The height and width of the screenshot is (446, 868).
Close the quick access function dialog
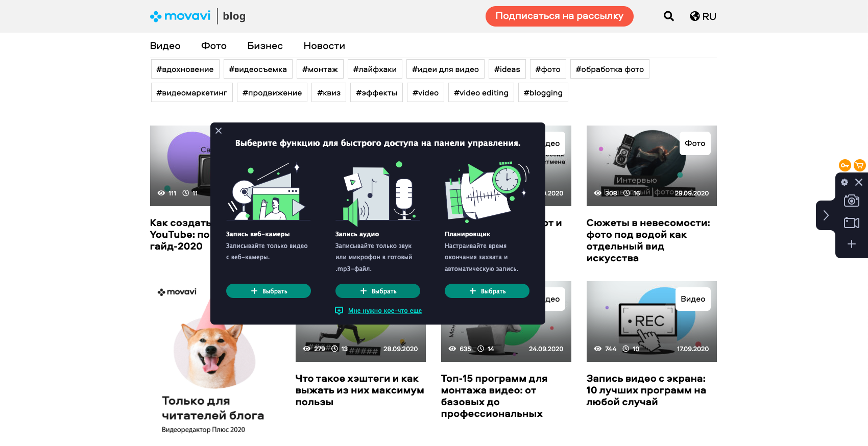tap(219, 131)
